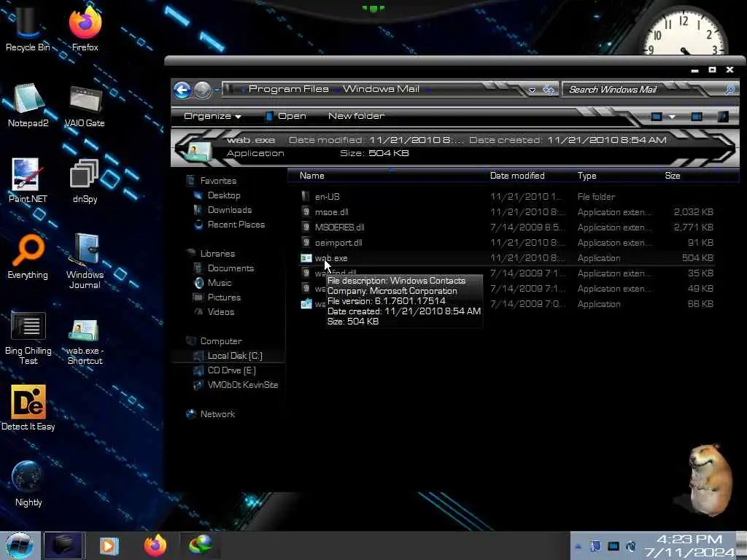Toggle the preview pane button
This screenshot has width=747, height=560.
coord(697,117)
